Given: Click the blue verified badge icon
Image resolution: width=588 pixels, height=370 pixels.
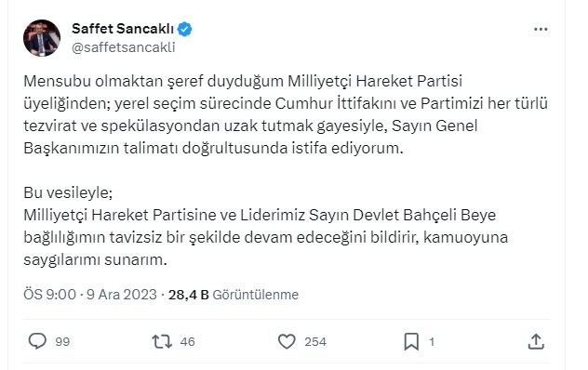Looking at the screenshot, I should tap(184, 29).
